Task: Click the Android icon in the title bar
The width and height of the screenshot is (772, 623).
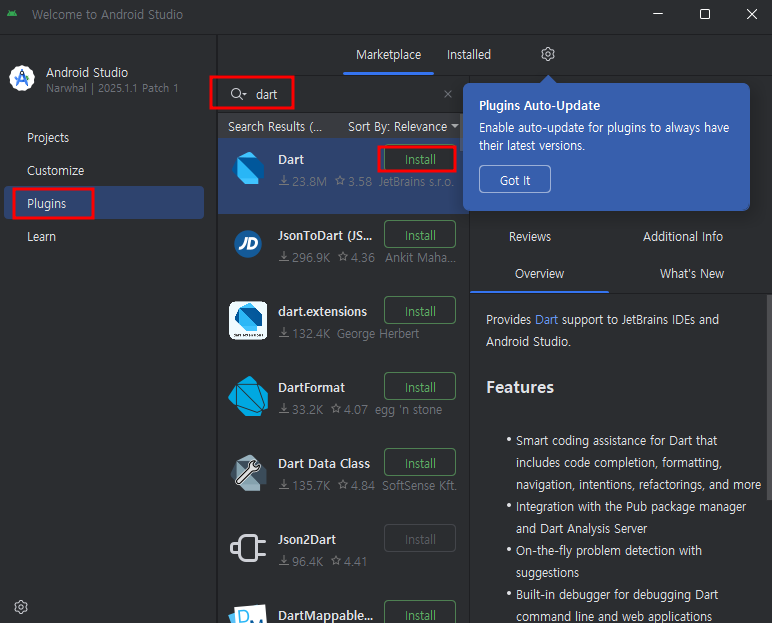Action: [12, 14]
